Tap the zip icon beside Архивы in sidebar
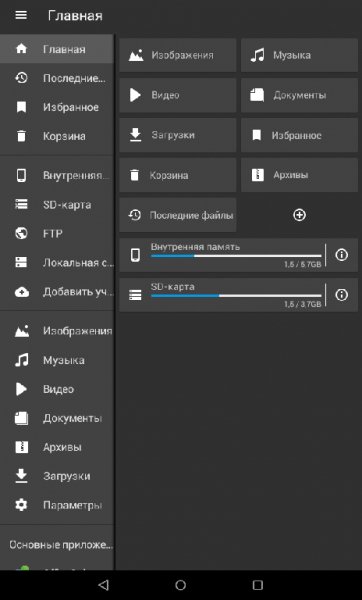The image size is (362, 600). [21, 447]
